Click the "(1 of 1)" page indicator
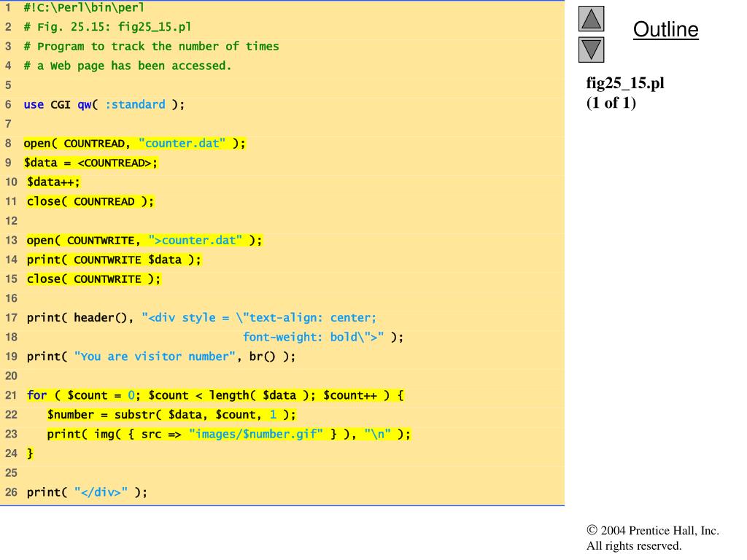Screen dimensions: 747x560 (x=611, y=103)
